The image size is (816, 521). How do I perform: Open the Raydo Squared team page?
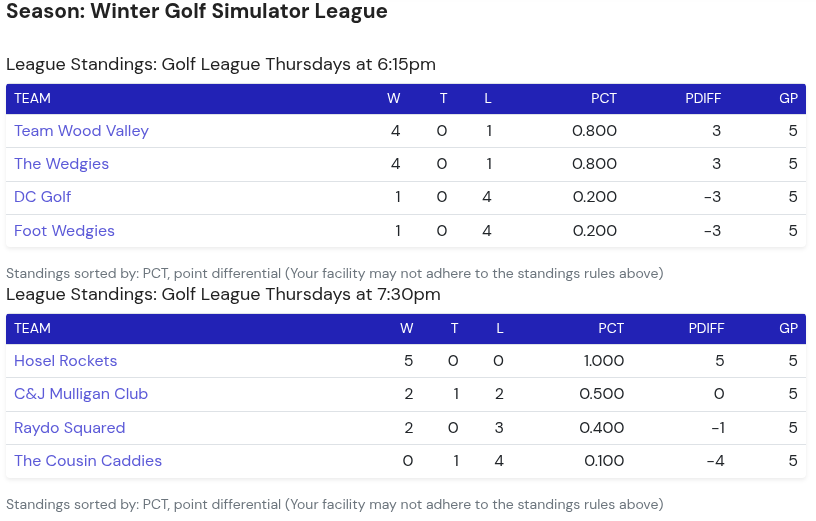click(x=70, y=428)
